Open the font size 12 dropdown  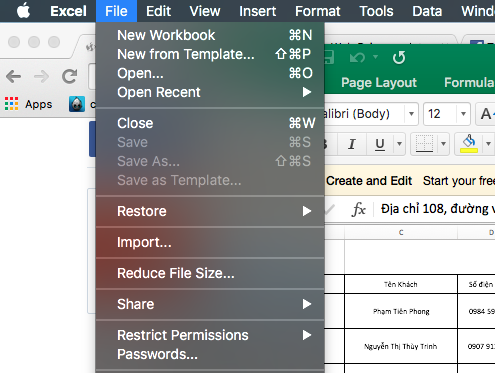[463, 114]
